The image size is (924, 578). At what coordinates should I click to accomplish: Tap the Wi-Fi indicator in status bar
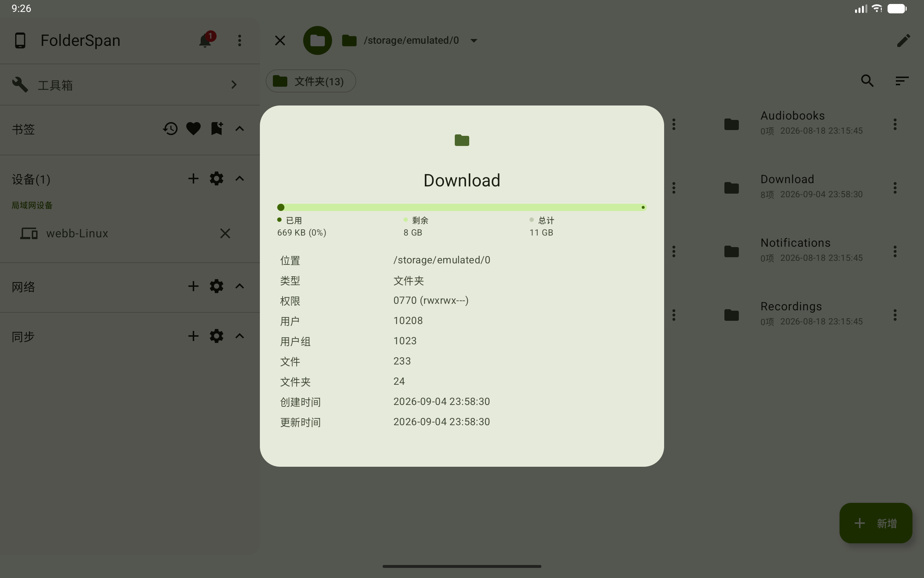(877, 8)
